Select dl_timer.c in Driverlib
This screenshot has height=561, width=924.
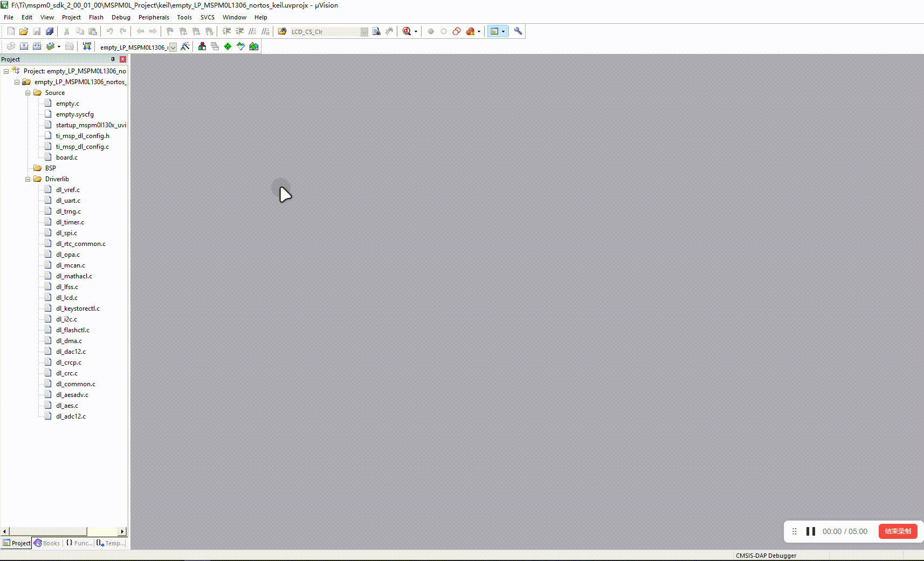click(70, 222)
